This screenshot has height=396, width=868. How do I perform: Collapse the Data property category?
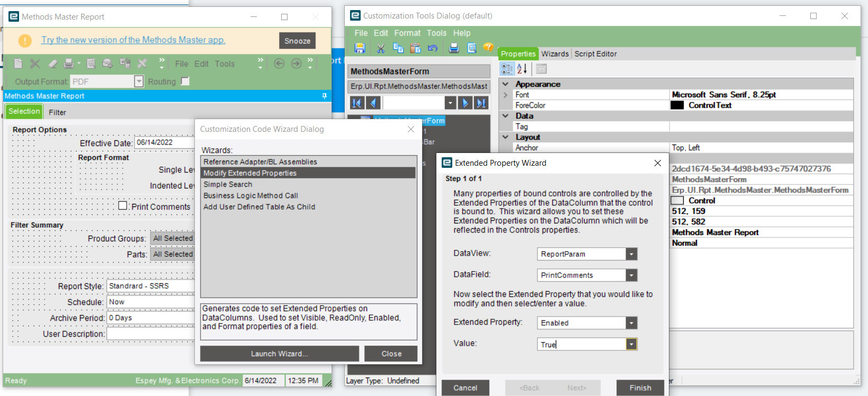[x=505, y=116]
